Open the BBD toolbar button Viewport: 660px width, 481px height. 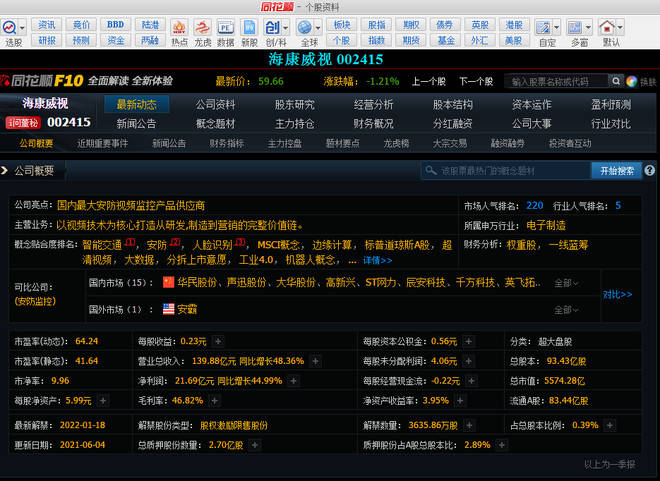pos(115,25)
